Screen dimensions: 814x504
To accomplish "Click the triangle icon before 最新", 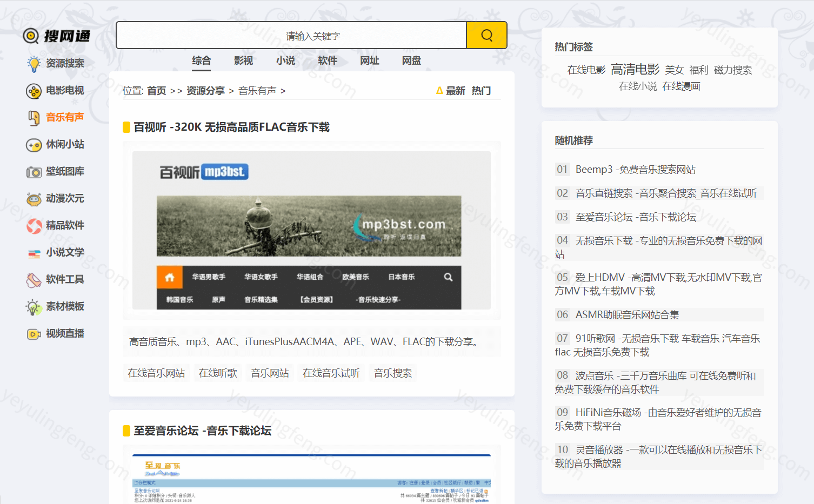I will [x=439, y=91].
